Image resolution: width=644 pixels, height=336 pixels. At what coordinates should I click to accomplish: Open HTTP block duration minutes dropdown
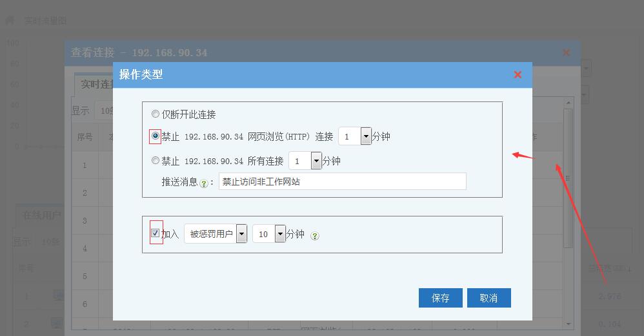[366, 136]
